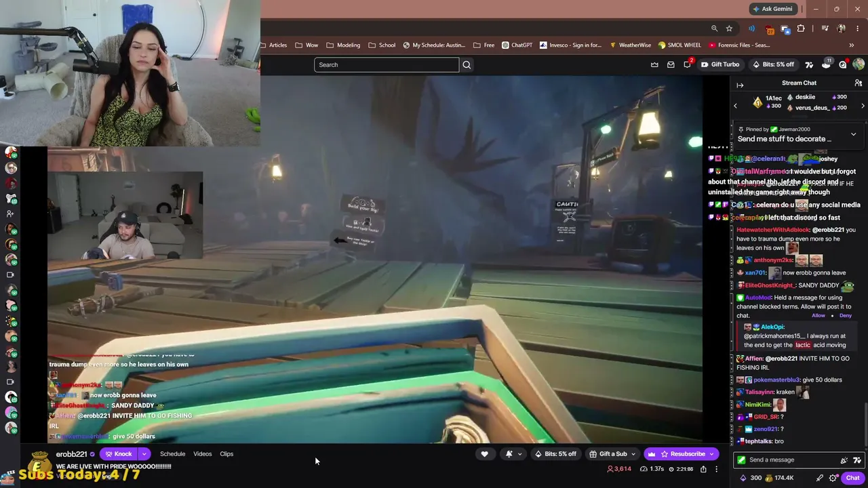Open the Chrome media controls icon
This screenshot has height=488, width=868.
tap(825, 28)
